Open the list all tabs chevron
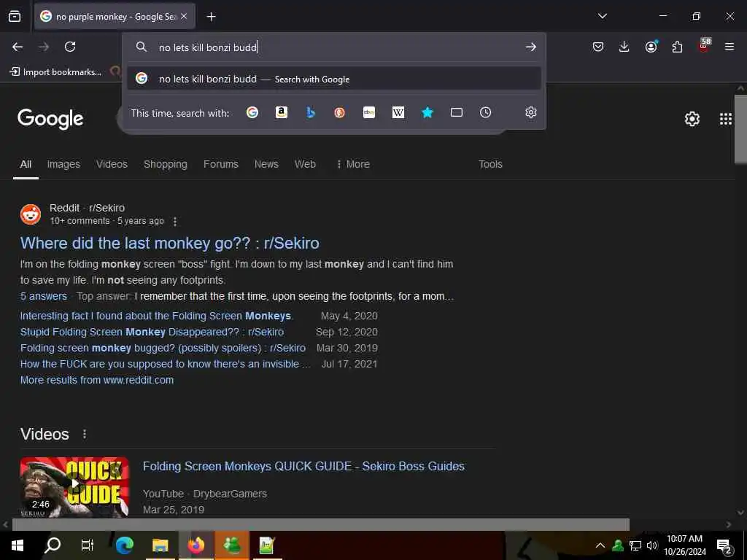Image resolution: width=747 pixels, height=560 pixels. (x=602, y=16)
